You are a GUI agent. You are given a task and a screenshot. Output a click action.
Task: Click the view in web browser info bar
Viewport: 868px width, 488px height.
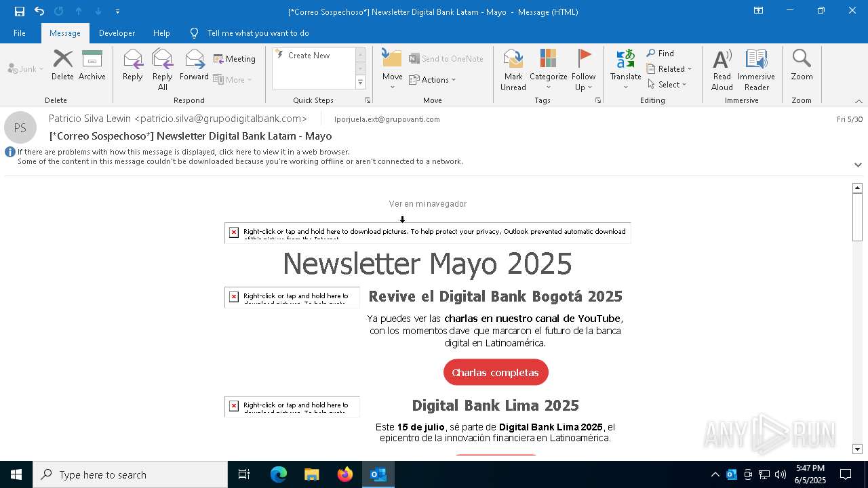(184, 152)
